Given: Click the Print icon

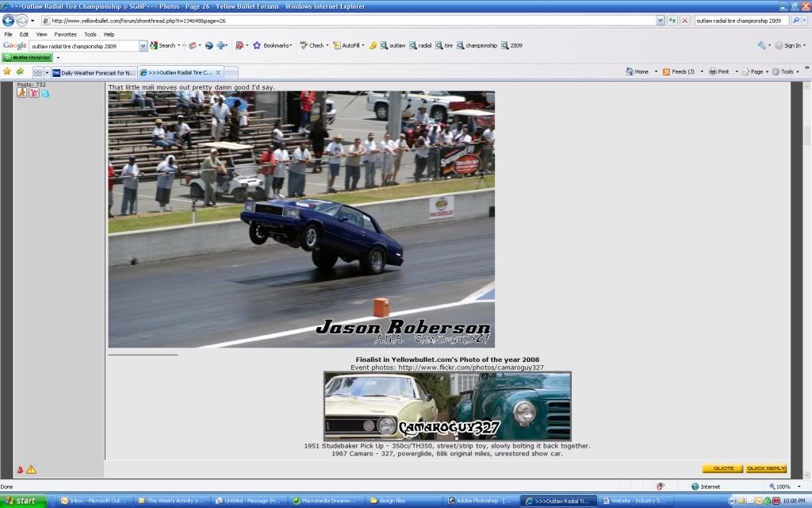Looking at the screenshot, I should coord(713,71).
